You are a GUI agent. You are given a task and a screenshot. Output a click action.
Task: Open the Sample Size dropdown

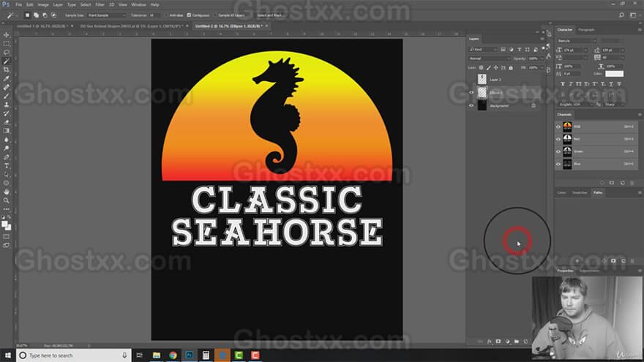point(106,15)
